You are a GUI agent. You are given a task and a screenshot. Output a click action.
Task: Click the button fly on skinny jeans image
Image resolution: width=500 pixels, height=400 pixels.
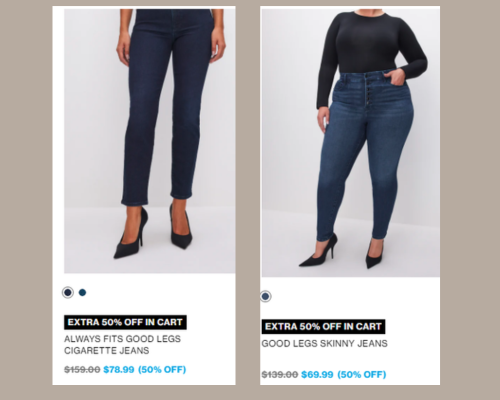pyautogui.click(x=368, y=90)
